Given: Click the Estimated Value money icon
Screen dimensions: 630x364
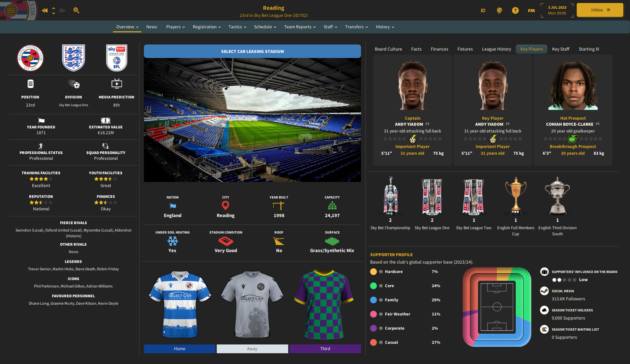Looking at the screenshot, I should [x=106, y=120].
